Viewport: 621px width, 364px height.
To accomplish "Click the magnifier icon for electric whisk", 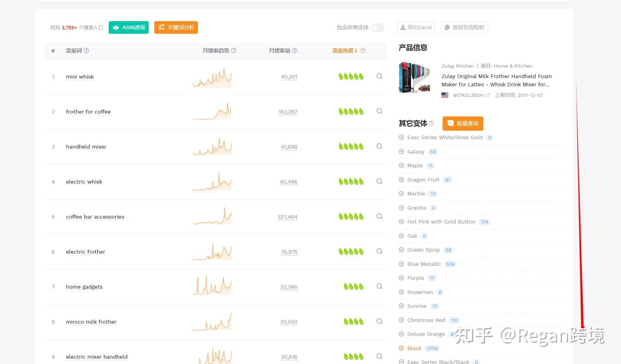I will pyautogui.click(x=379, y=181).
